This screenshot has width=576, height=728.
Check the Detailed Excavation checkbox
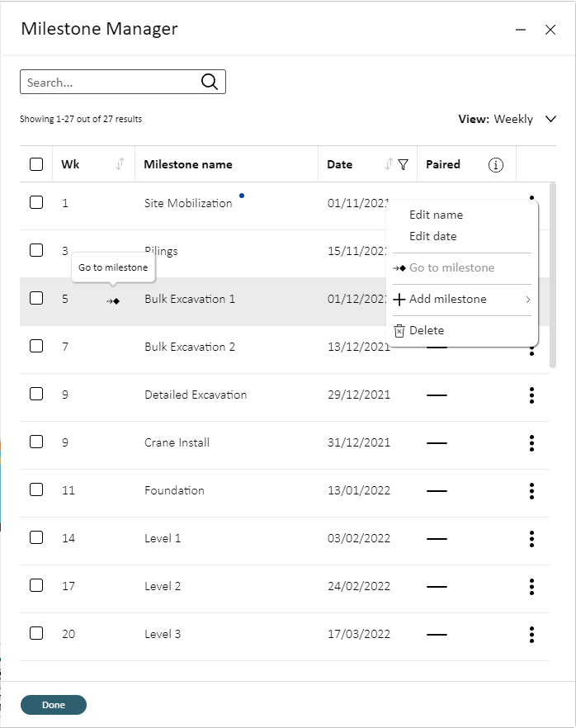pos(36,394)
